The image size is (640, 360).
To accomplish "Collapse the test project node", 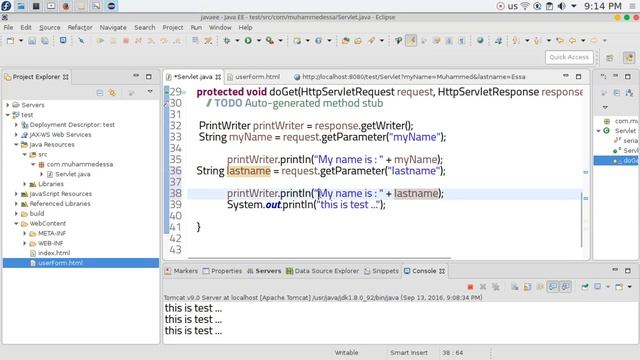I will (x=8, y=115).
